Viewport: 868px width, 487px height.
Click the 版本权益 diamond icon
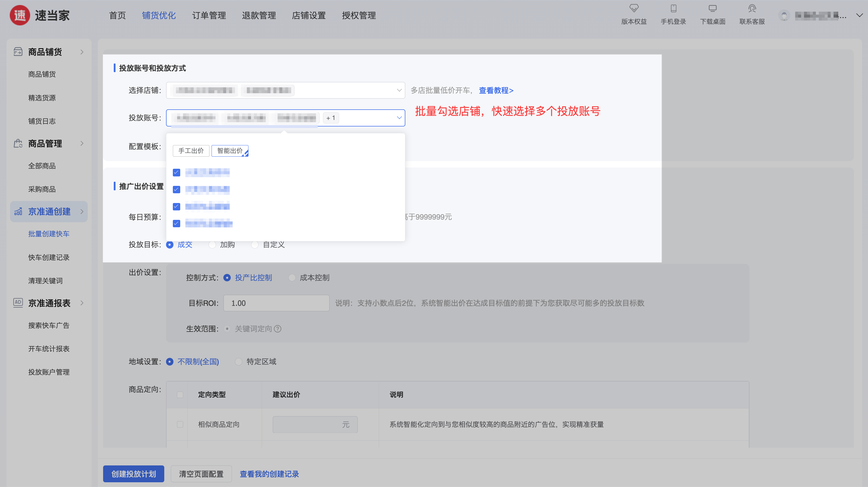point(634,9)
